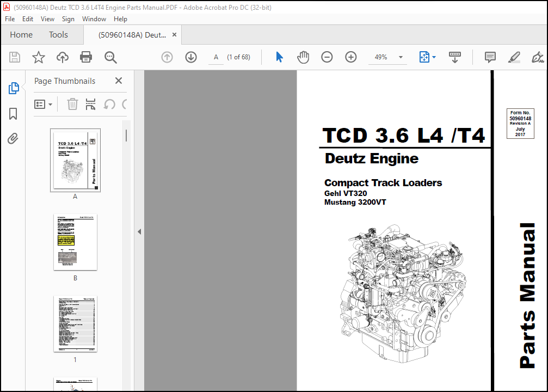Zoom in with plus icon
The image size is (548, 392).
click(350, 57)
